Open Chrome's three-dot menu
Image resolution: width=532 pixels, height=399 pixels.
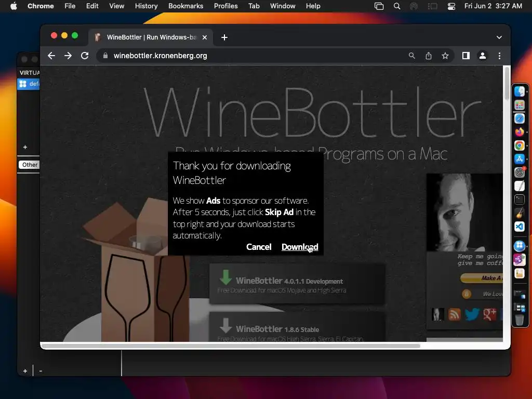click(499, 56)
